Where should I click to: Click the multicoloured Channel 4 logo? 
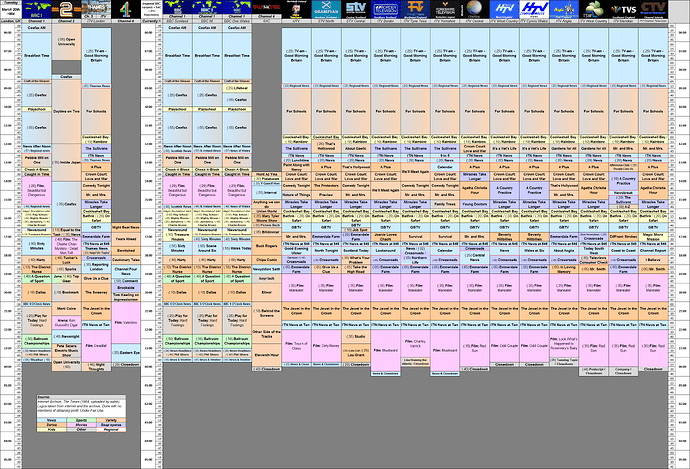click(x=126, y=9)
